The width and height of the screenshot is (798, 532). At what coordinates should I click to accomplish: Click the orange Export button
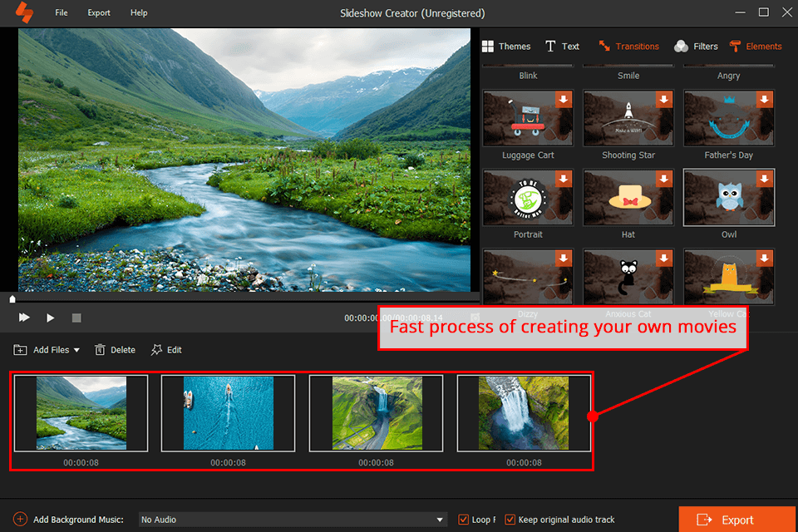pos(737,520)
